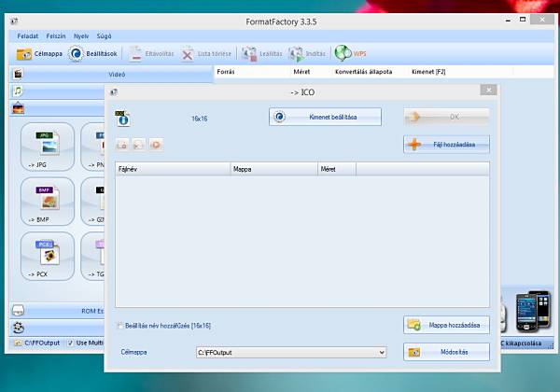Click the first small disabled icon in ICO dialog
560x392 pixels.
pyautogui.click(x=121, y=145)
